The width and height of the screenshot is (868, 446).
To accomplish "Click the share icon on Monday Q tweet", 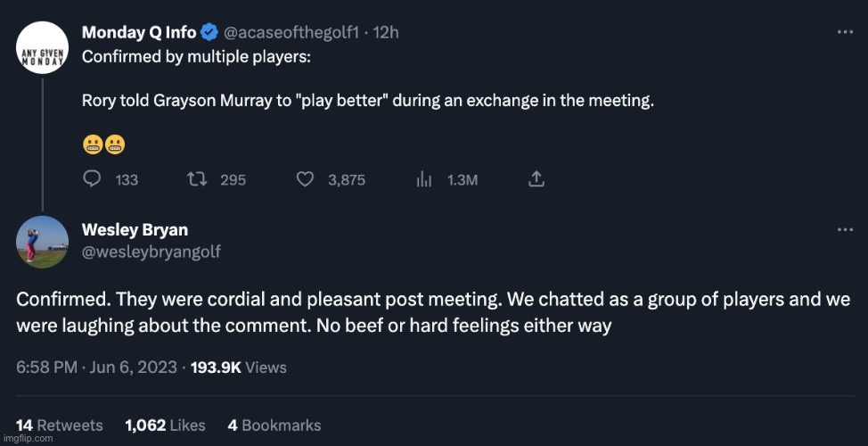I will (536, 179).
